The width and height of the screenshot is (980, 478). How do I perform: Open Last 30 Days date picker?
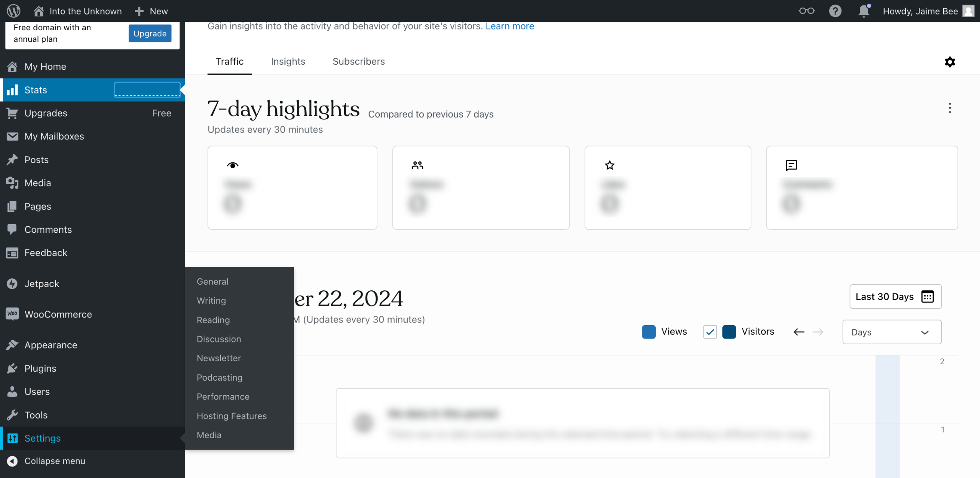pyautogui.click(x=895, y=296)
